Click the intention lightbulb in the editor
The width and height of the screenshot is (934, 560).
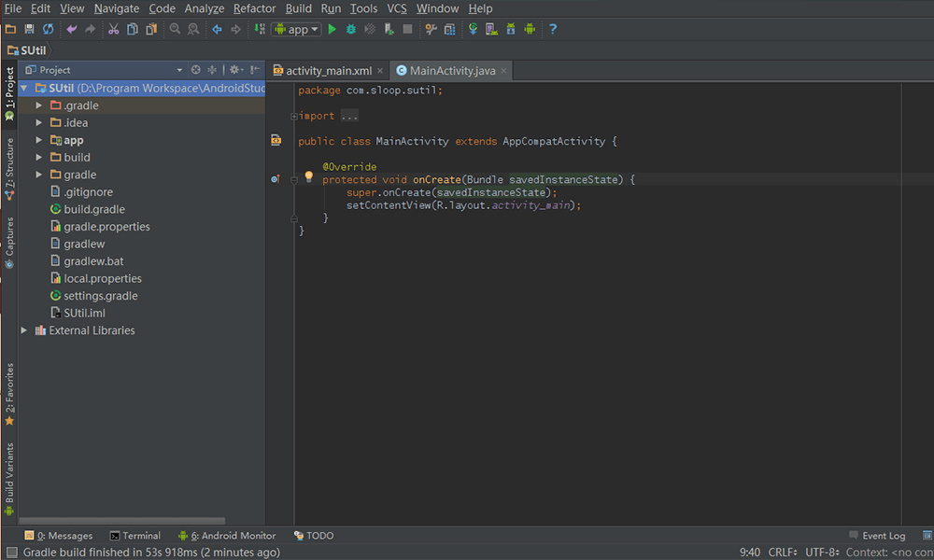click(309, 176)
